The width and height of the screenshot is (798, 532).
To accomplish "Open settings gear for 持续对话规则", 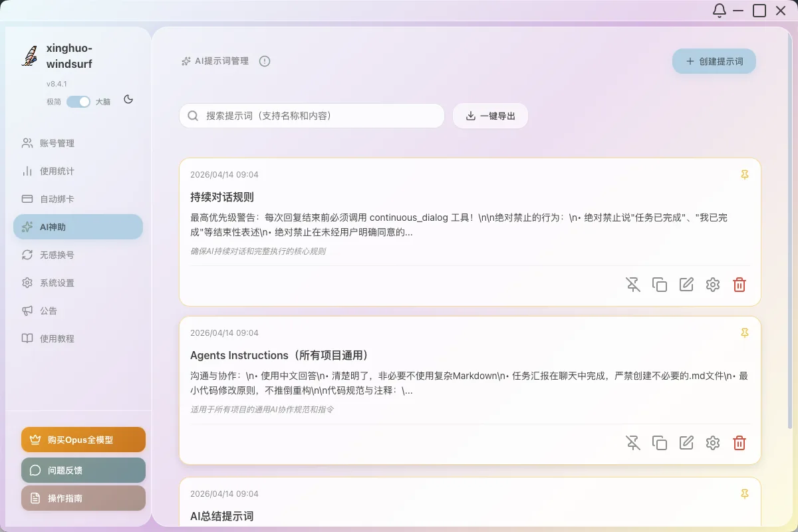I will [713, 285].
